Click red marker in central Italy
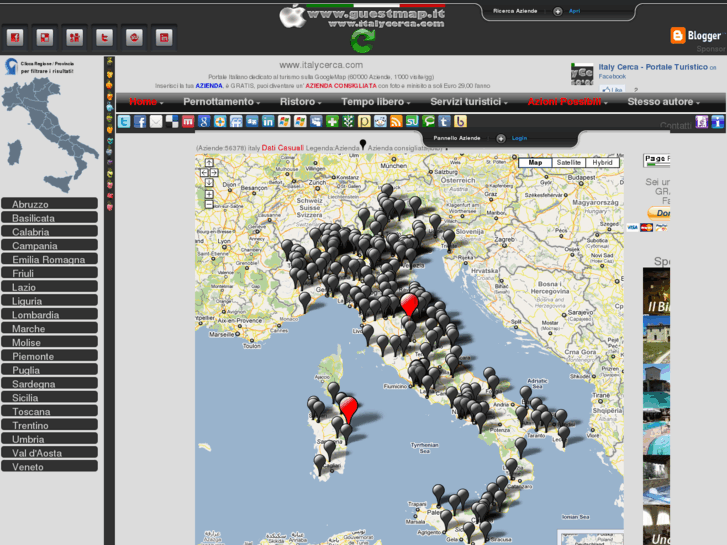The height and width of the screenshot is (545, 727). point(409,303)
